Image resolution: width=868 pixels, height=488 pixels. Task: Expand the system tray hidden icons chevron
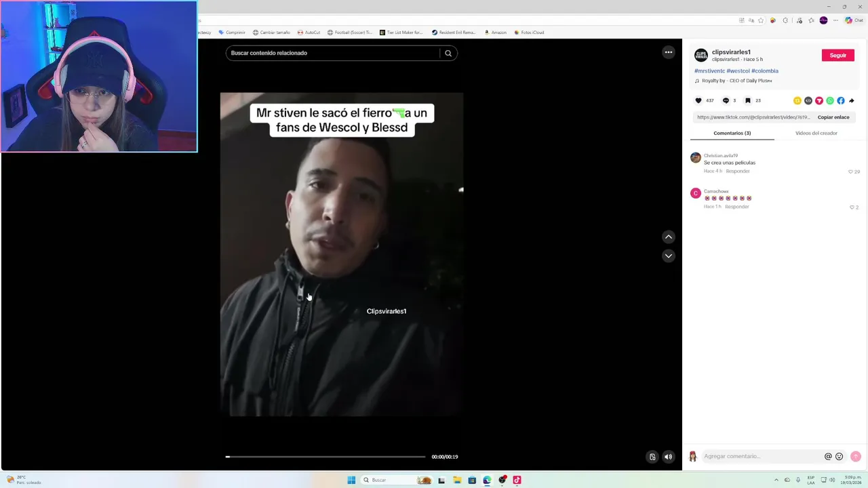[x=776, y=480]
